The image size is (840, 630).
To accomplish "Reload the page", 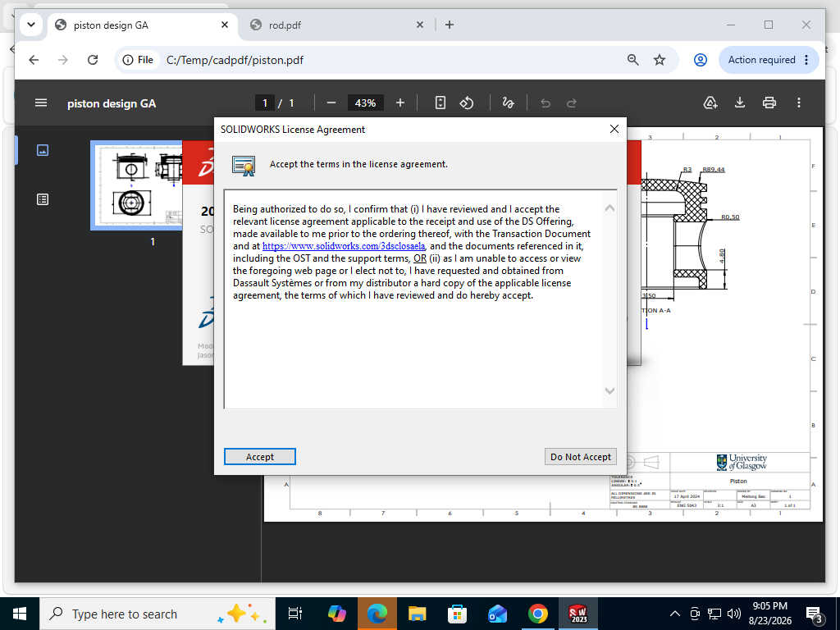I will 93,60.
